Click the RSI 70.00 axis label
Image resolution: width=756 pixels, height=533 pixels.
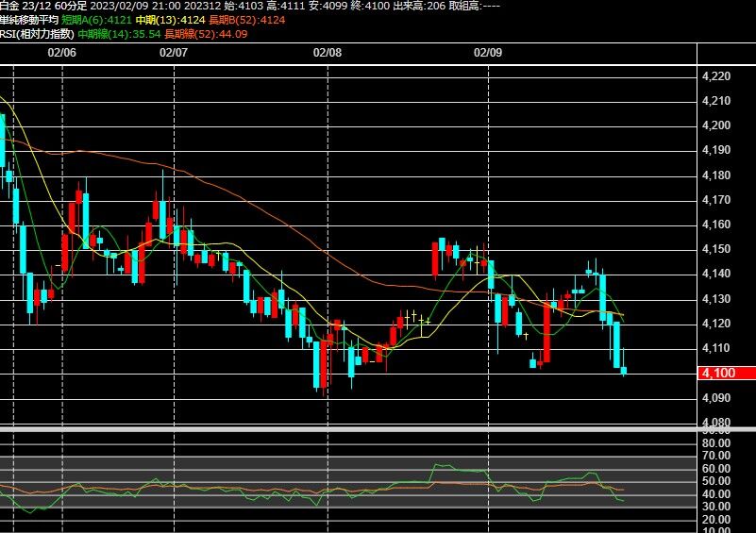click(716, 456)
